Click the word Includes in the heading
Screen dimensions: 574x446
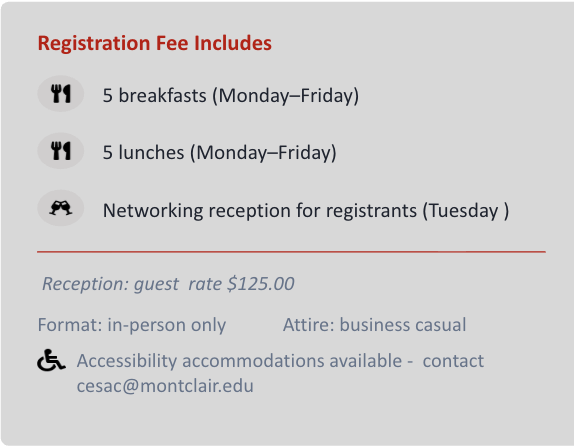point(233,43)
